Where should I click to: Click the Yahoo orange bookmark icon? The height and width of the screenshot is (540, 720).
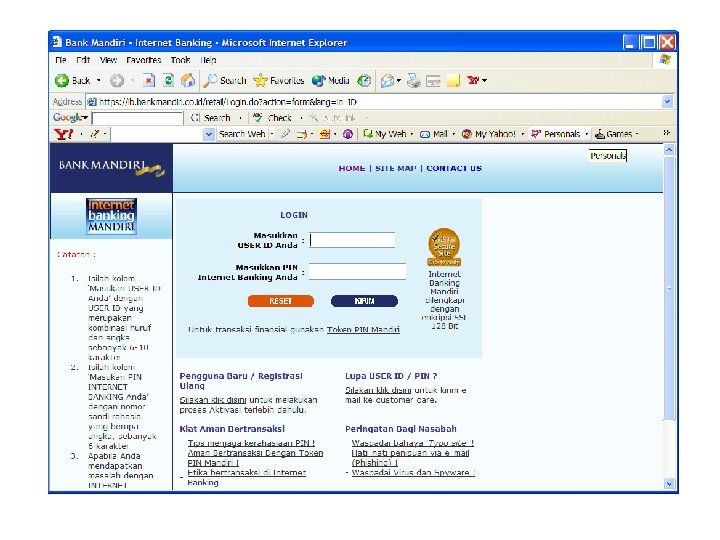[325, 134]
